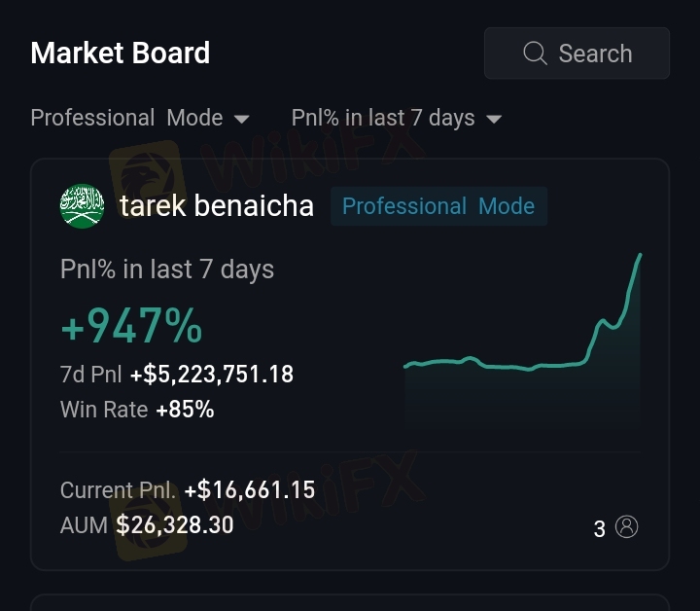Click the follower count number 3

[x=600, y=529]
